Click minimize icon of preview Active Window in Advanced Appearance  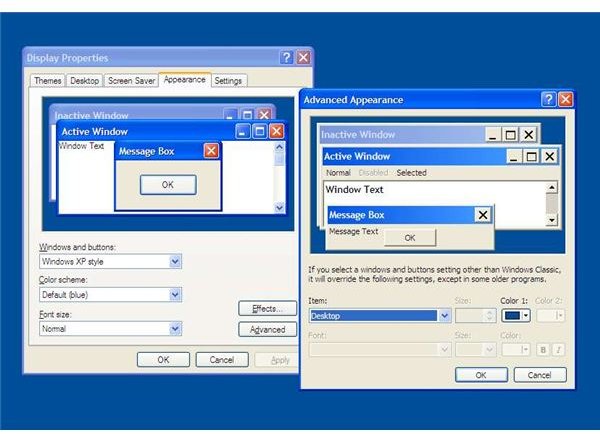[x=514, y=156]
